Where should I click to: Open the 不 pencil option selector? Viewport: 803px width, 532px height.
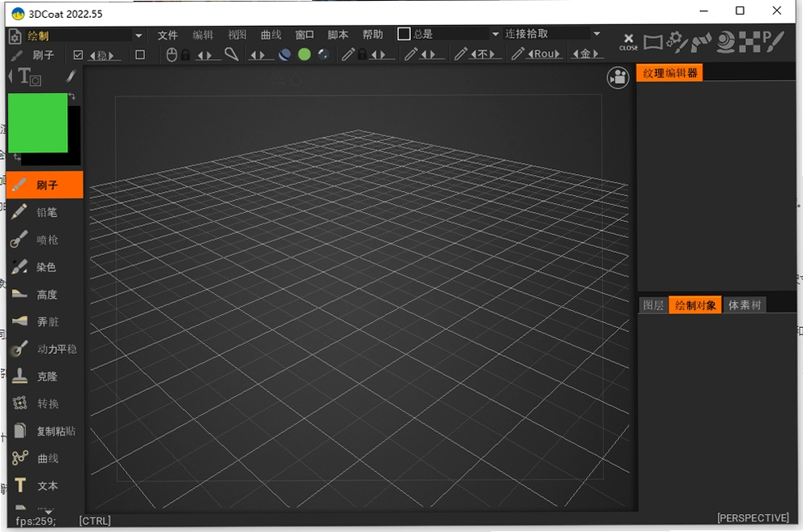pos(483,54)
